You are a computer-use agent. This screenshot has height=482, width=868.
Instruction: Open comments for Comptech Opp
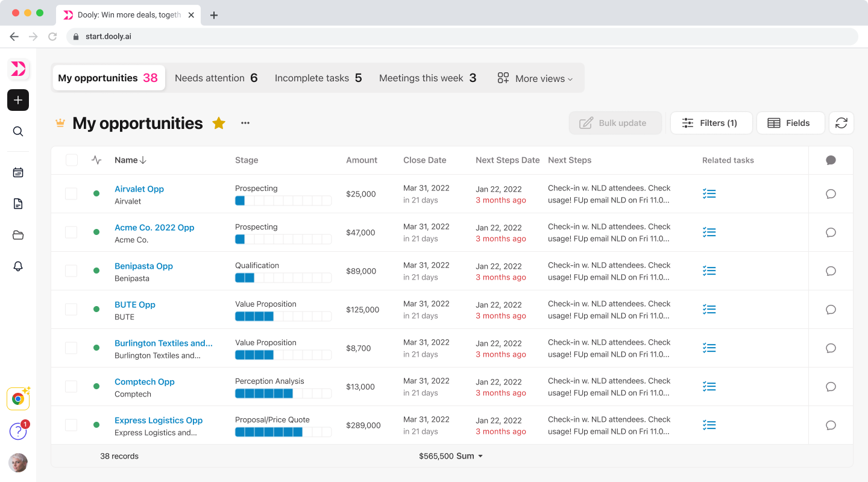pos(831,387)
